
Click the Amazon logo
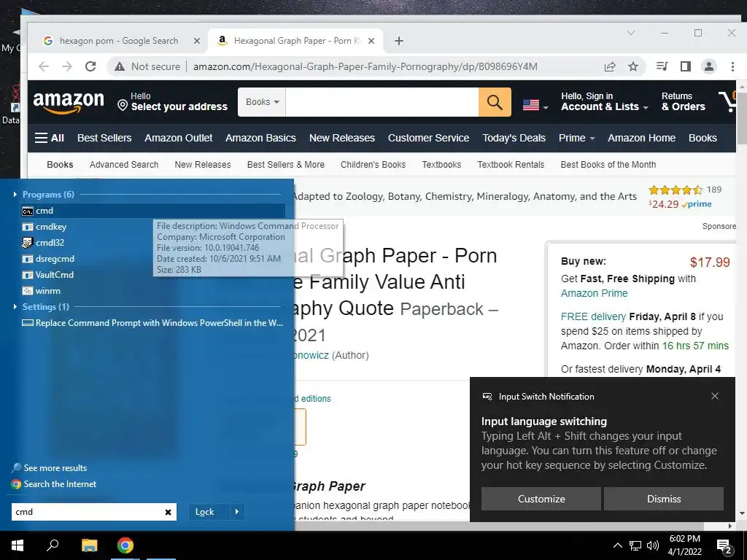pyautogui.click(x=69, y=102)
